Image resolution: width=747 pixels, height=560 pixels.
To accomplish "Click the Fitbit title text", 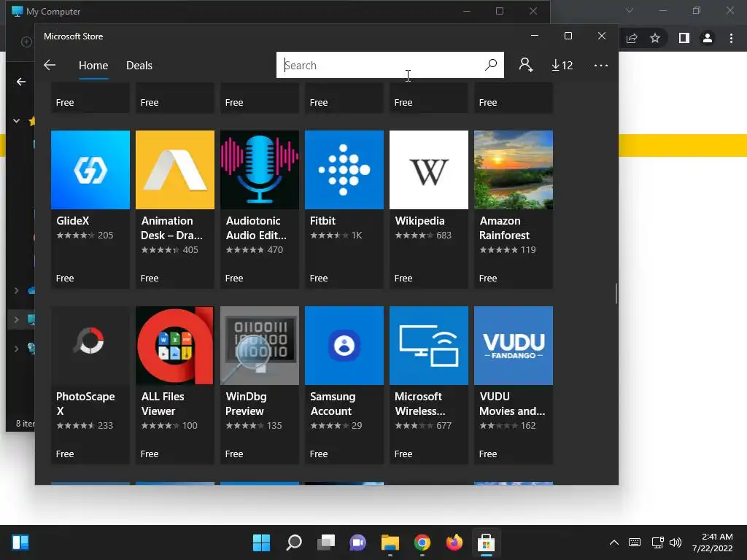I will [322, 220].
